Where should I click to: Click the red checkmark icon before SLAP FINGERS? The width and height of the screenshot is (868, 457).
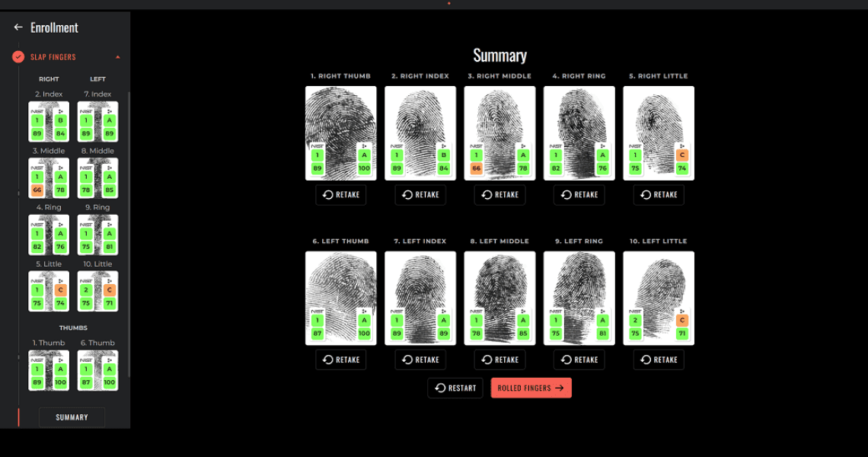[x=17, y=56]
